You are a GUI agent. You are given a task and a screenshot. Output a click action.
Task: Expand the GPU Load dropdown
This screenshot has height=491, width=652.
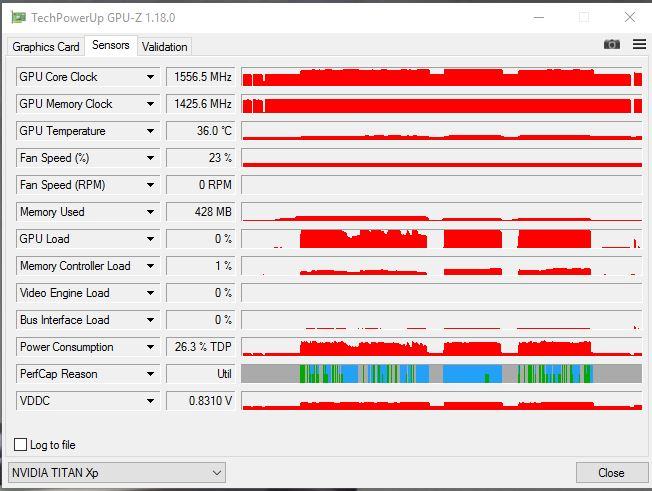click(x=151, y=239)
